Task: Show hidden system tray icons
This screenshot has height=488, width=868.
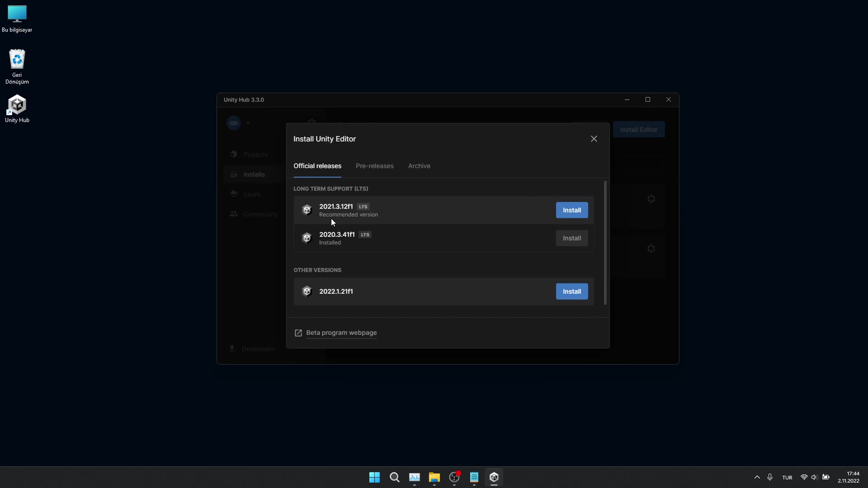Action: click(x=757, y=477)
